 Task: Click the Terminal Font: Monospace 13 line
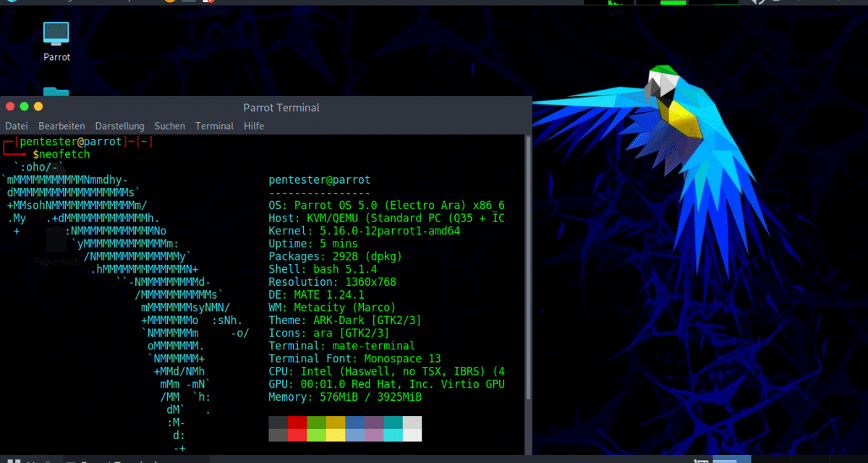click(354, 359)
